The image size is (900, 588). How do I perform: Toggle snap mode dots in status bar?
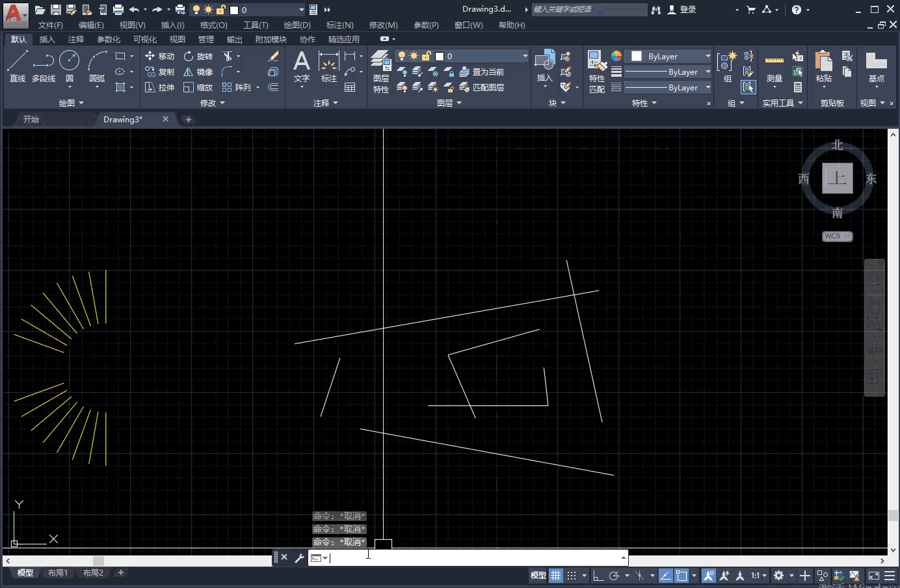pyautogui.click(x=572, y=576)
